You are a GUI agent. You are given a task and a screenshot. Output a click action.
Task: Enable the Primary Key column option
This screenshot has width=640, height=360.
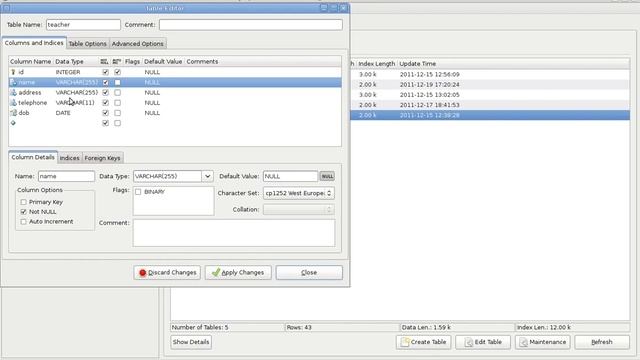click(23, 202)
